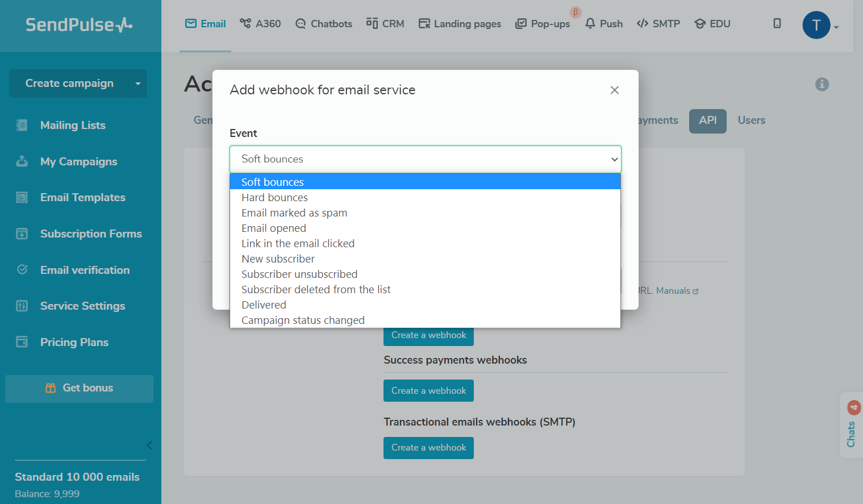Click the Email verification checkmark icon
The image size is (863, 504).
(x=22, y=270)
